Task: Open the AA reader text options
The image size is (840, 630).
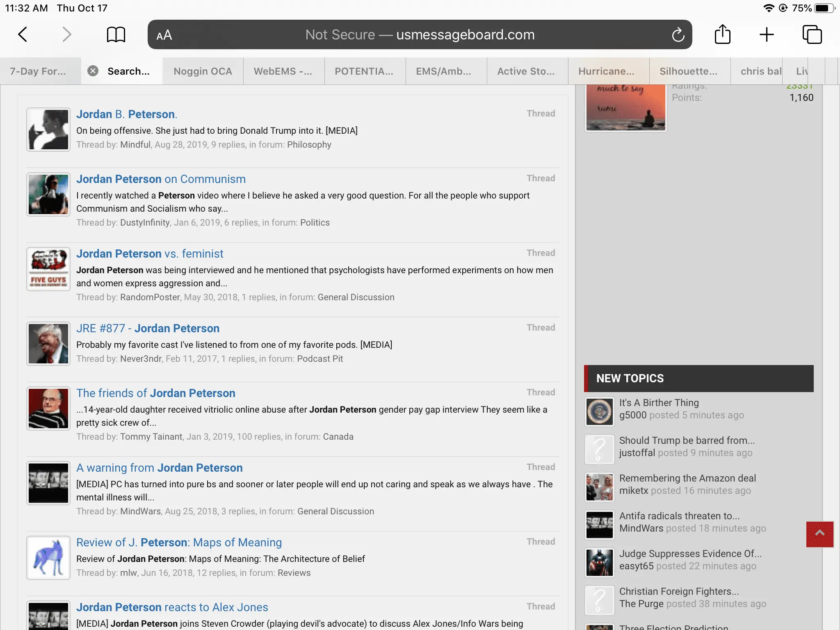Action: coord(164,35)
